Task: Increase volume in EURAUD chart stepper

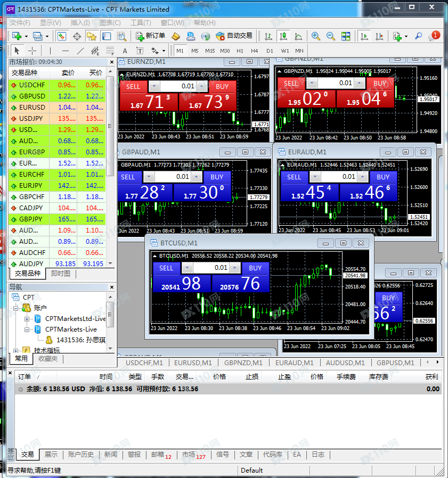Action: (x=362, y=177)
